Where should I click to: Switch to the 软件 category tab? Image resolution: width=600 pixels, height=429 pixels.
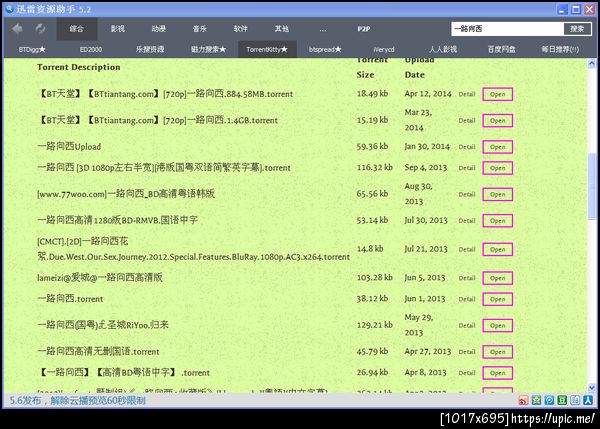point(240,29)
